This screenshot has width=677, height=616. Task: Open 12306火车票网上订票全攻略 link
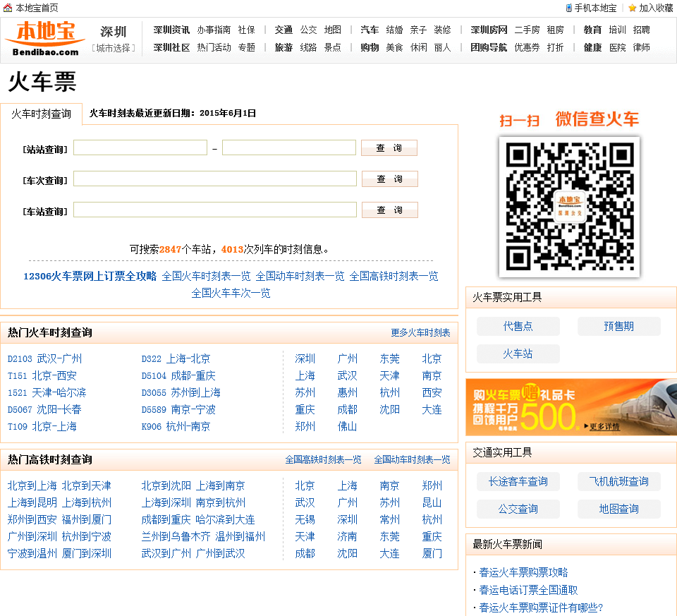pos(90,276)
